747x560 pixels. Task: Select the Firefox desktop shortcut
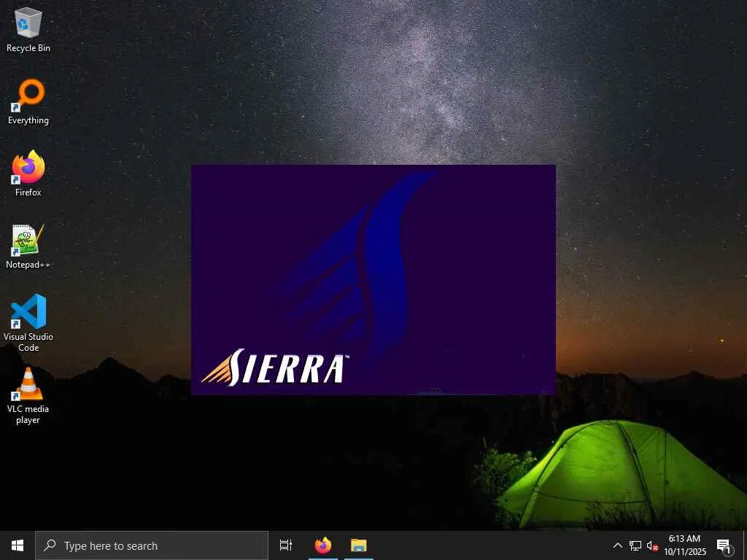pyautogui.click(x=28, y=174)
